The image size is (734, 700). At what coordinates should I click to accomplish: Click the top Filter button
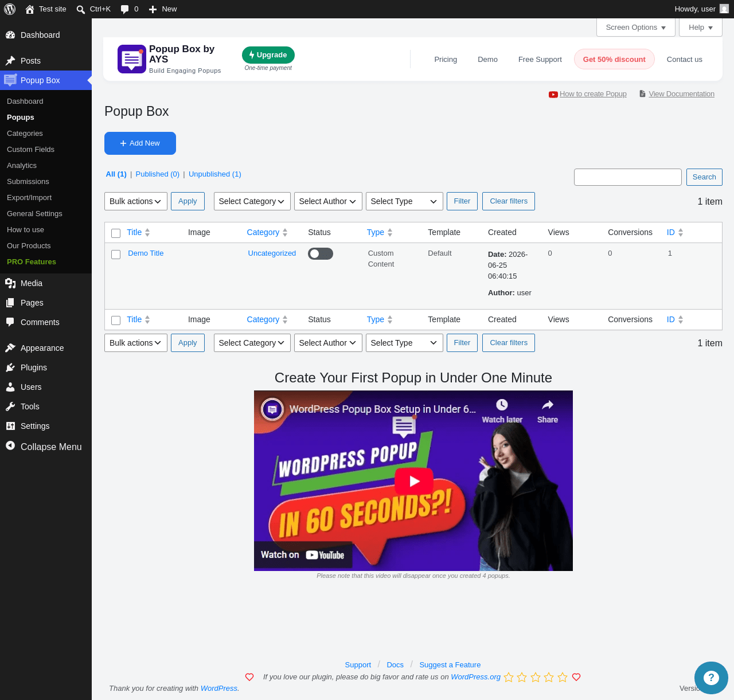[462, 201]
